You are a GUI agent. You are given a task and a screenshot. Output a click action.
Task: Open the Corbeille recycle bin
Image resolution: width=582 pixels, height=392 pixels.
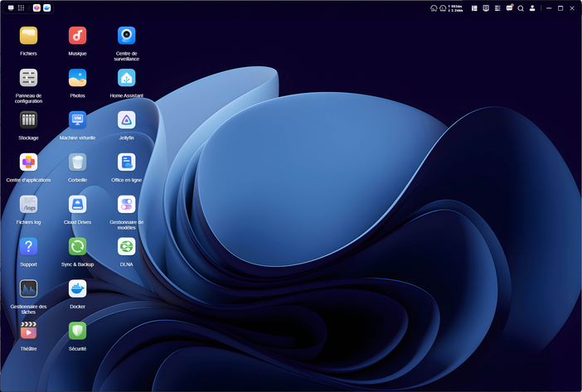[78, 162]
